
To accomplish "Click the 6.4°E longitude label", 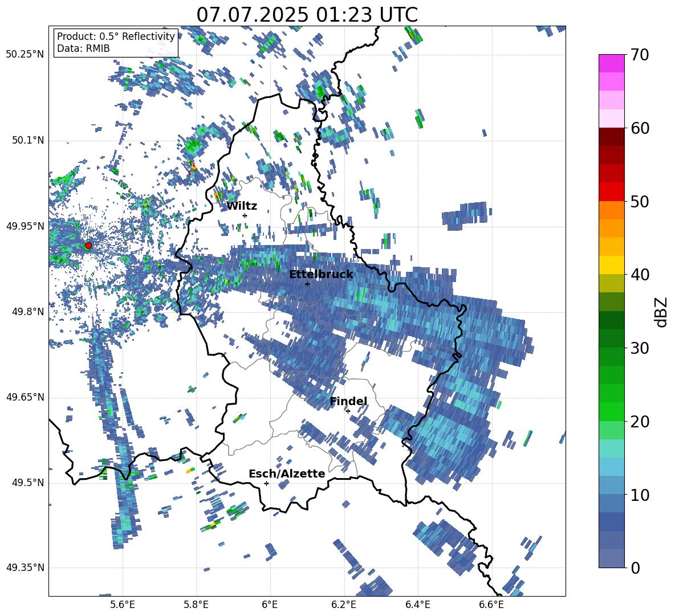I will pos(417,605).
